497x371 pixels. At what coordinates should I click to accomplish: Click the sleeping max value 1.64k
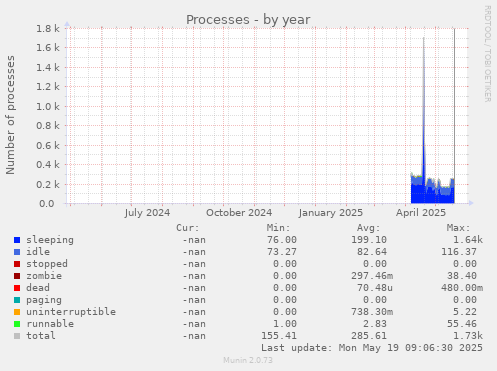(x=468, y=240)
